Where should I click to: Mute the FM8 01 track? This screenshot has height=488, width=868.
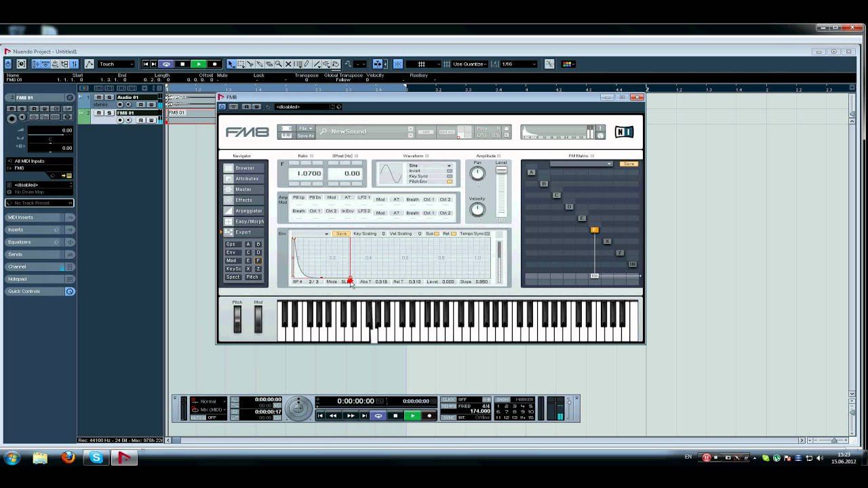(x=99, y=113)
